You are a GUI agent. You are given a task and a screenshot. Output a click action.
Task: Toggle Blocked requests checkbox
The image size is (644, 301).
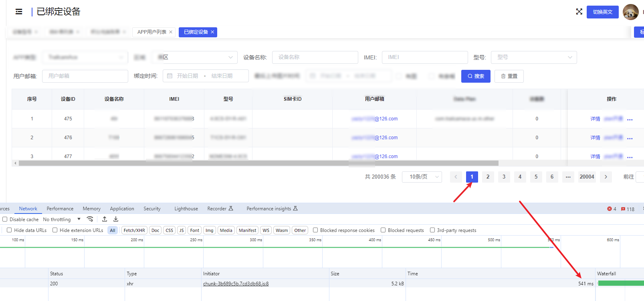[x=383, y=230]
